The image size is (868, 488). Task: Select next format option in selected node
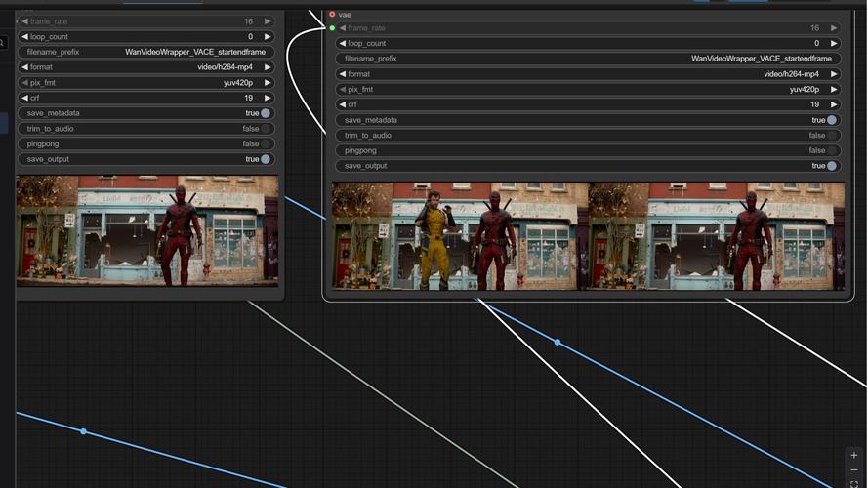pyautogui.click(x=834, y=73)
